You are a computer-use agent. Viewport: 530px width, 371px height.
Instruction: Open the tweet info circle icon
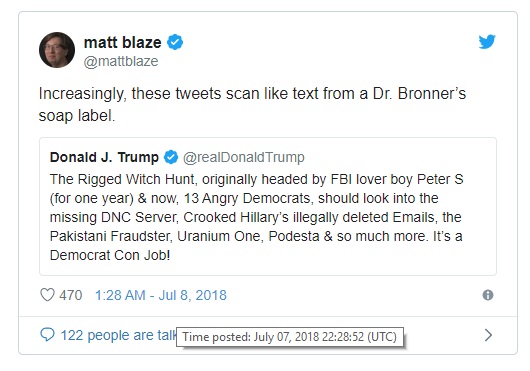pyautogui.click(x=488, y=295)
